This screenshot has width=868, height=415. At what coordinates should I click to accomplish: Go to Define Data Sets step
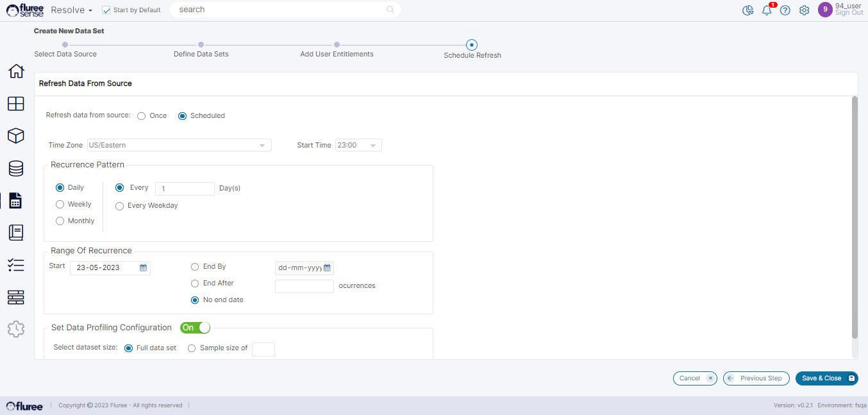tap(201, 45)
